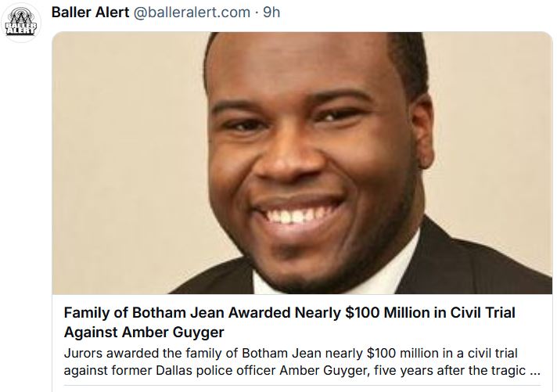Screen dimensions: 557x392
Task: Click the dark suit jacket in the photo
Action: click(485, 250)
